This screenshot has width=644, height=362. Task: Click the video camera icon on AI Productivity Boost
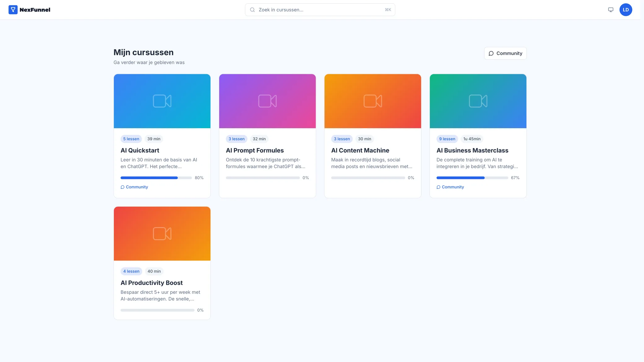click(x=162, y=233)
